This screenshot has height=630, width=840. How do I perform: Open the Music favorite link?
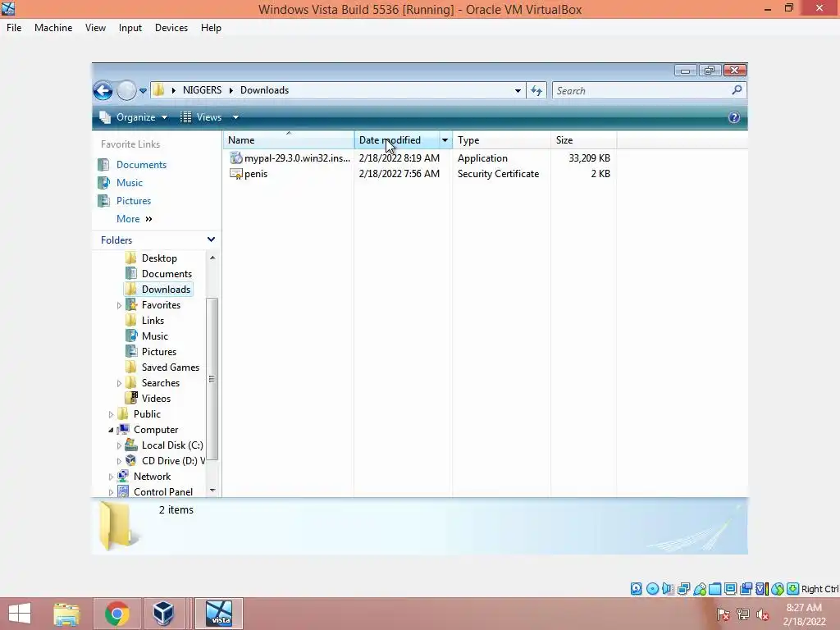point(130,183)
